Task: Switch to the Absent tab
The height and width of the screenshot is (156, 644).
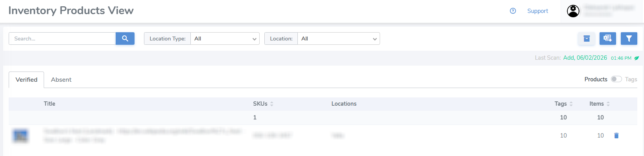Action: coord(61,80)
